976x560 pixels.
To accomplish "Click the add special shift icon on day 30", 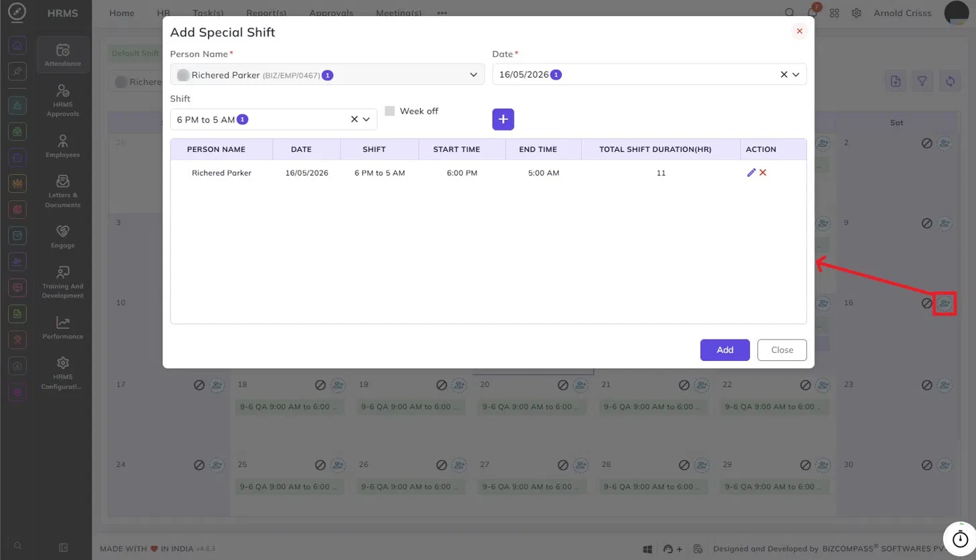I will coord(944,465).
